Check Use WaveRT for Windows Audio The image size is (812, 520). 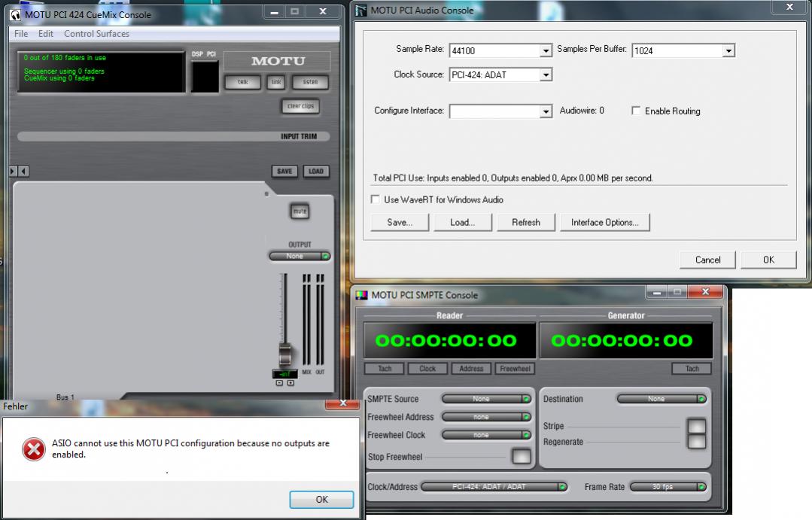coord(376,199)
